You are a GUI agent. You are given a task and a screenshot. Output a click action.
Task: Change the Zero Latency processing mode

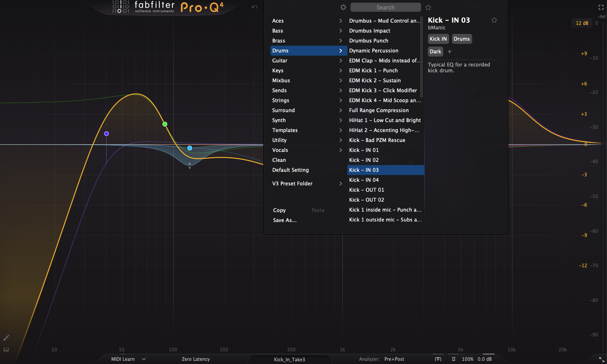point(195,359)
